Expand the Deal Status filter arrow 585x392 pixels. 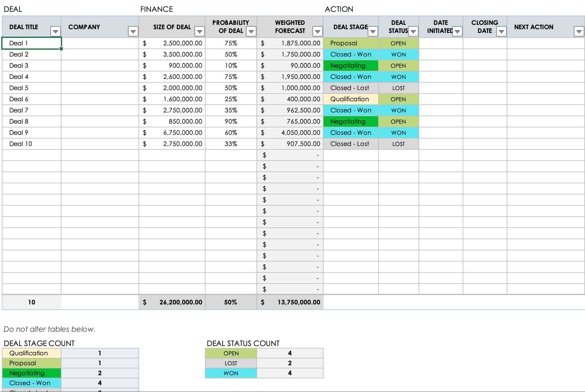(x=413, y=31)
